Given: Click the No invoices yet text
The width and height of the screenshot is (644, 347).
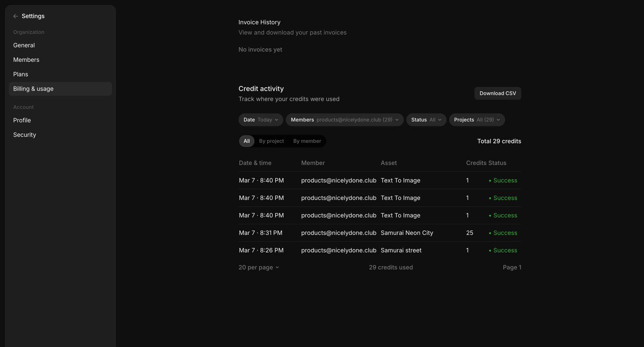Looking at the screenshot, I should click(x=260, y=49).
